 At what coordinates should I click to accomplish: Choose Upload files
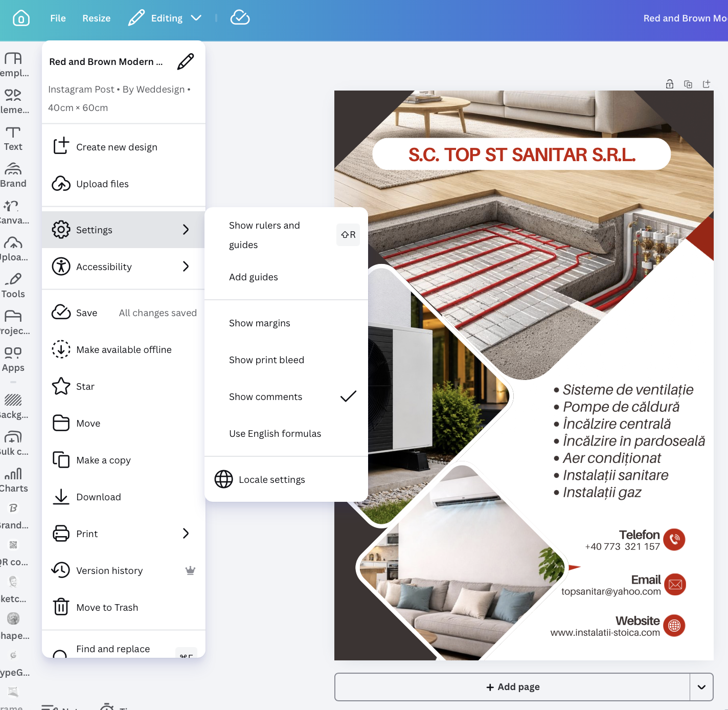point(124,184)
